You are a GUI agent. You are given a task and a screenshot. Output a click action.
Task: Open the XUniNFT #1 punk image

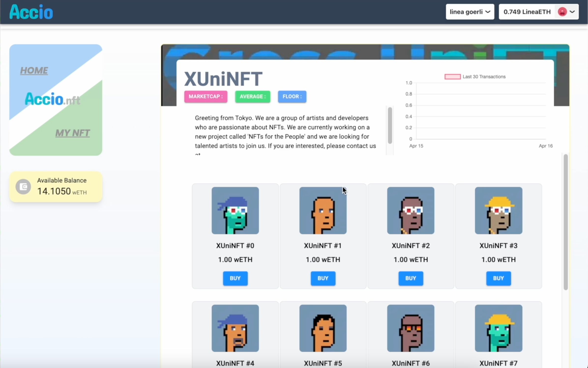click(x=323, y=211)
